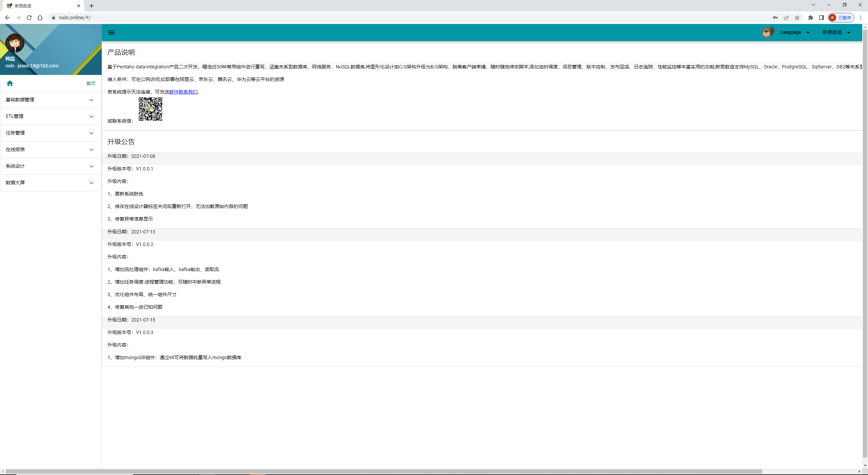Click the share page icon in address bar
Screen dimensions: 868x475
[x=786, y=18]
